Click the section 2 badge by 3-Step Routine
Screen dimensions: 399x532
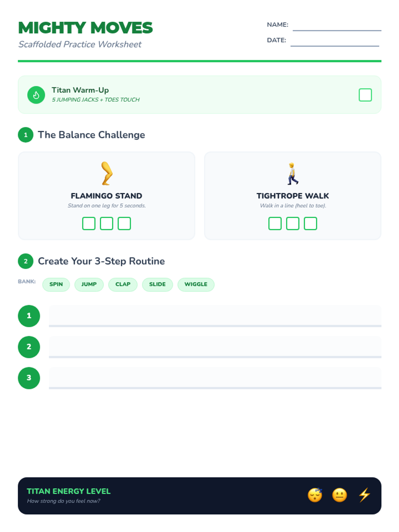click(26, 261)
